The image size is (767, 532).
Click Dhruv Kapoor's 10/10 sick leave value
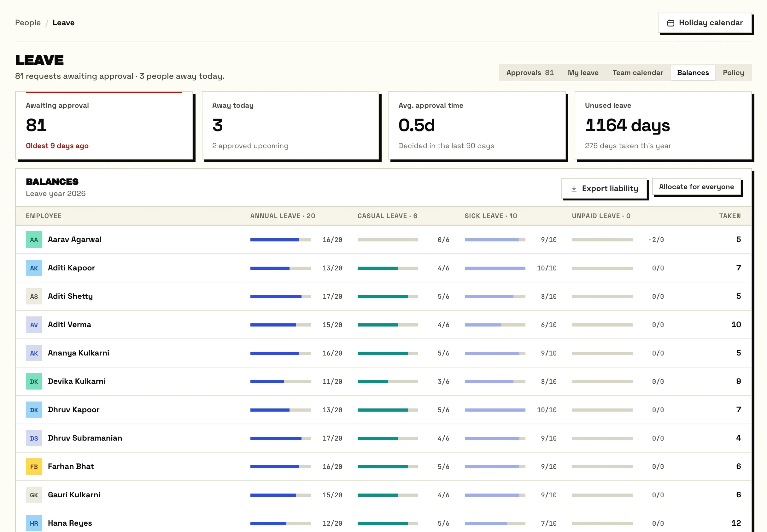pos(547,410)
